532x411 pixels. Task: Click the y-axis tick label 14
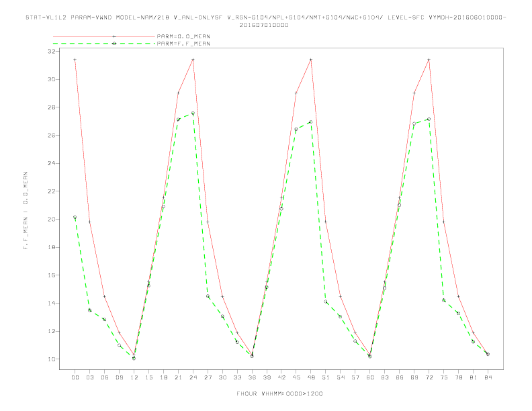tap(52, 303)
